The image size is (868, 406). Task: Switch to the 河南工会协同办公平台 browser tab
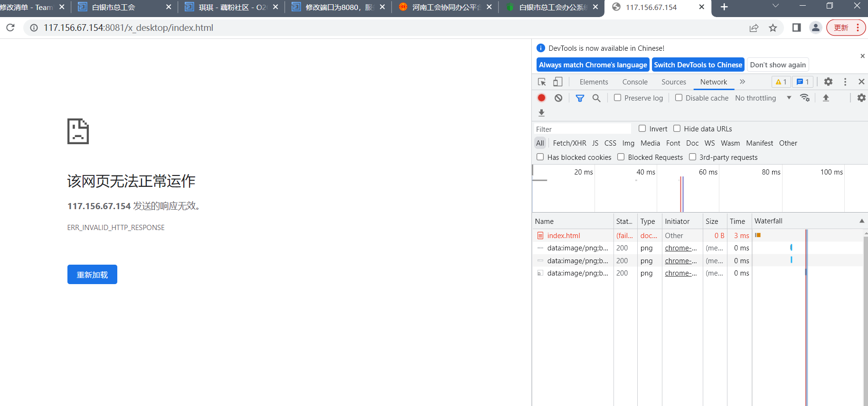coord(446,8)
